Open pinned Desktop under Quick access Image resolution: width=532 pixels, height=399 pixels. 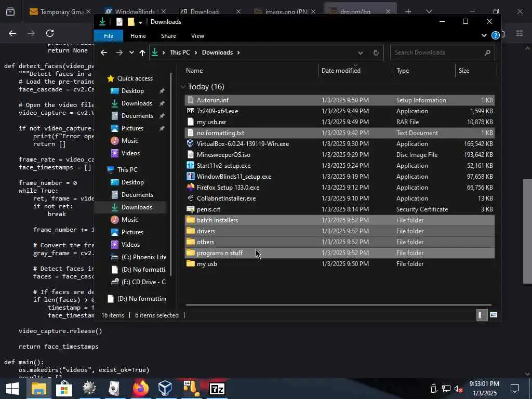click(132, 91)
